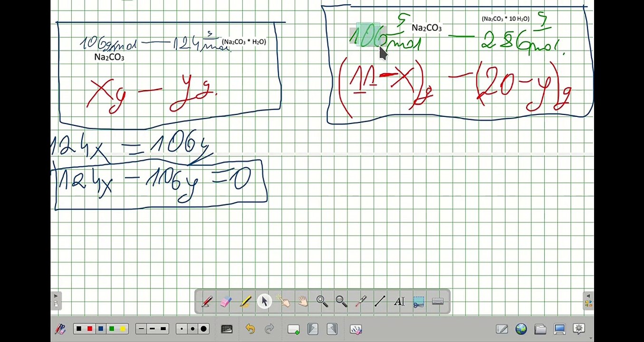Set thin line width
This screenshot has height=342, width=644.
pyautogui.click(x=141, y=329)
